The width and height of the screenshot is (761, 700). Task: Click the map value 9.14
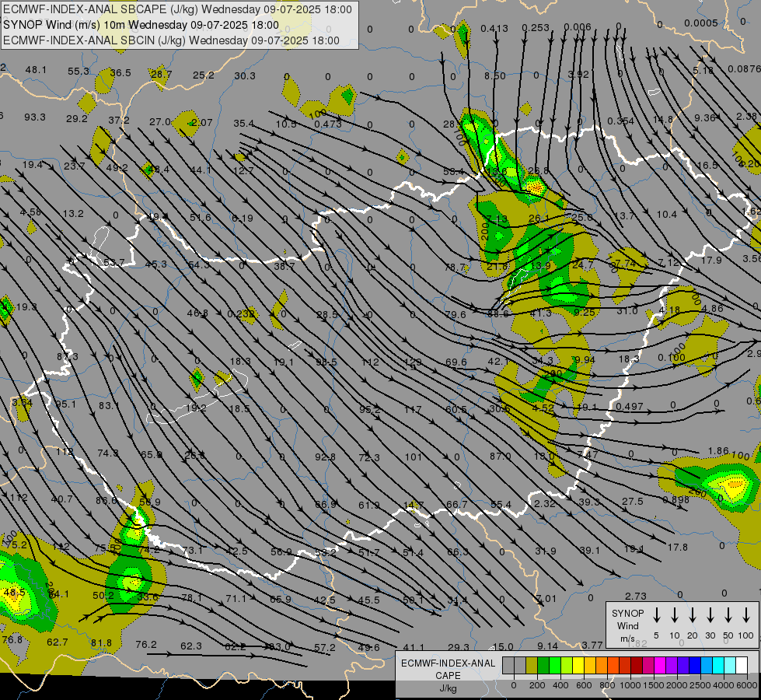[x=547, y=646]
